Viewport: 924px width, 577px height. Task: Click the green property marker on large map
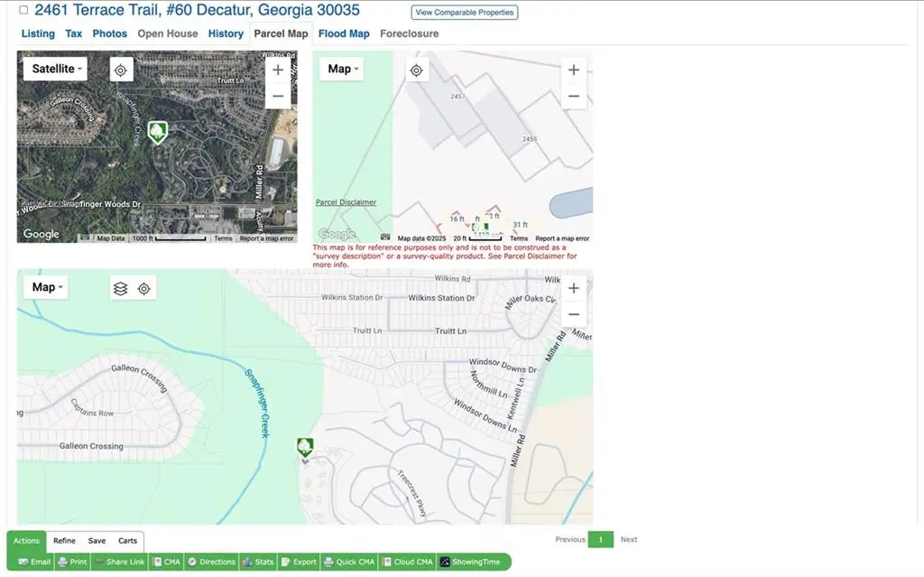(x=305, y=447)
